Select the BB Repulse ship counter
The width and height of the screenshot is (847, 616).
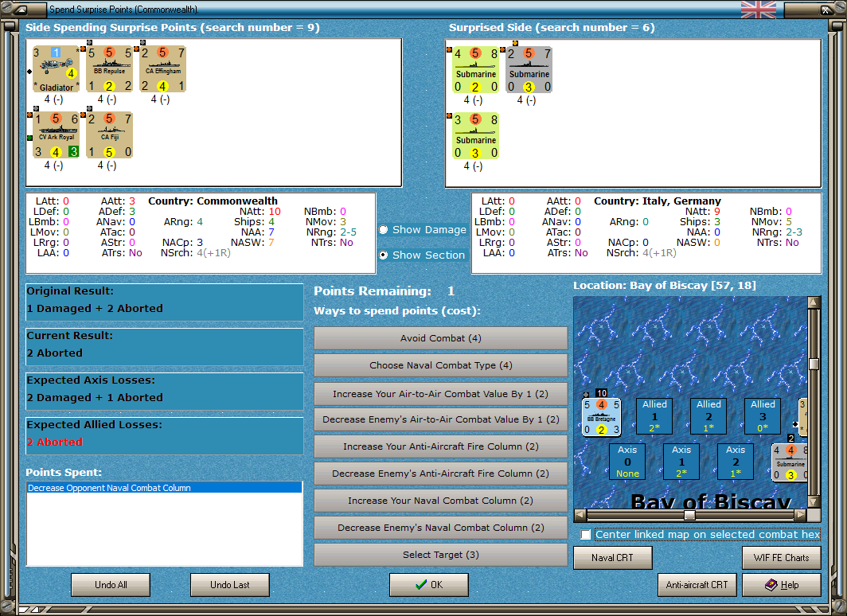point(110,69)
